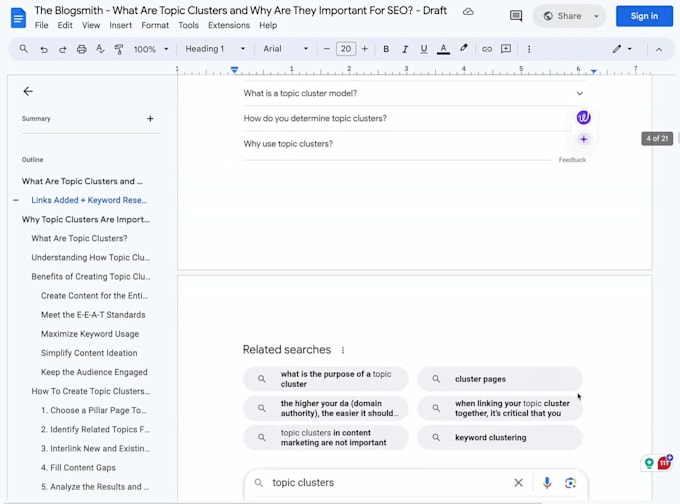Undo the last action
The image size is (680, 504).
pyautogui.click(x=44, y=49)
